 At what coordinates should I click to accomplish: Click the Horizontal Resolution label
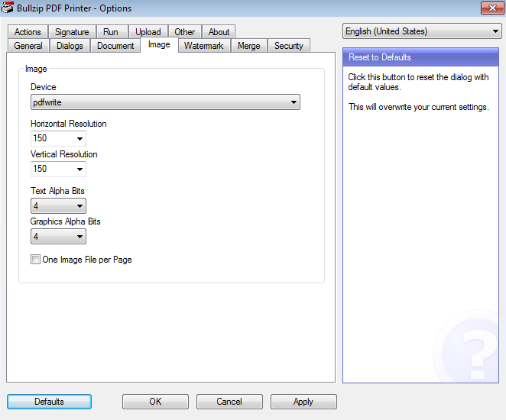pyautogui.click(x=69, y=124)
